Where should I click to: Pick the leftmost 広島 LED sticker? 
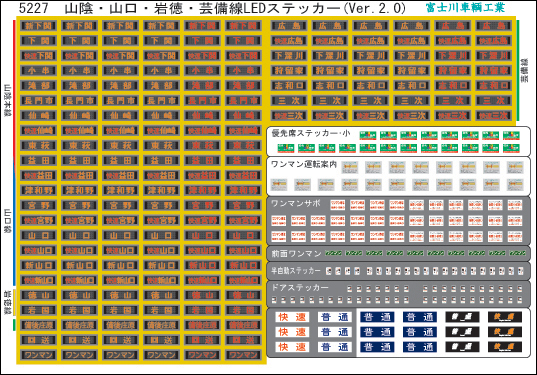pos(289,25)
